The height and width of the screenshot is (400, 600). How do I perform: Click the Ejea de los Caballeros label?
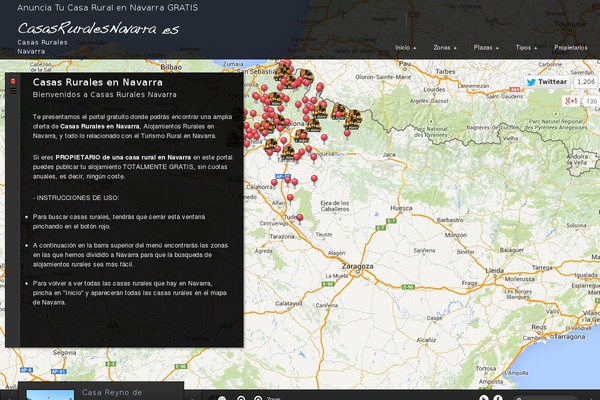tap(335, 206)
